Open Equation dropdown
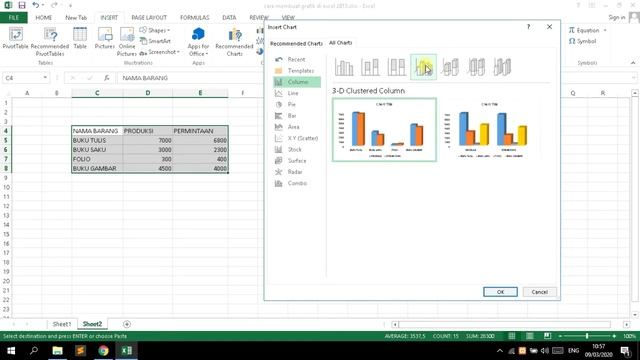Viewport: 640px width, 360px height. pos(587,30)
